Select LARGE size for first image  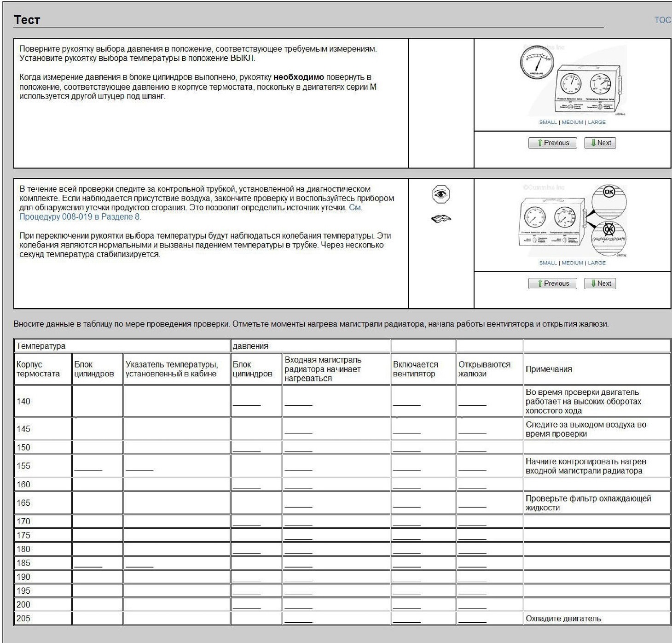[597, 122]
